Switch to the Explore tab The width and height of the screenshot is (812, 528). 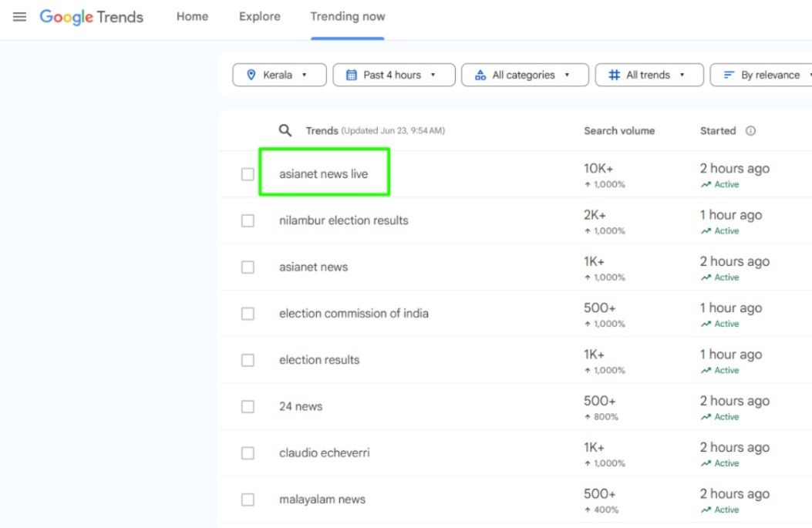coord(260,16)
